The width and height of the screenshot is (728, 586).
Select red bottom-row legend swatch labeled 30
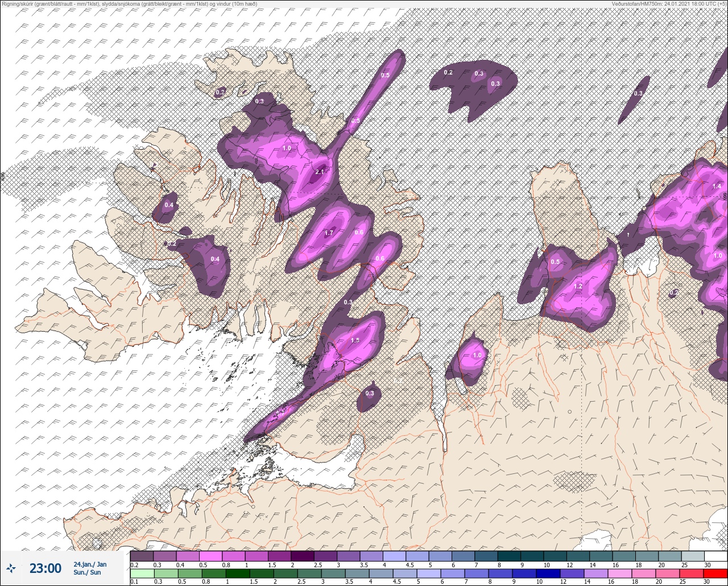pyautogui.click(x=715, y=573)
